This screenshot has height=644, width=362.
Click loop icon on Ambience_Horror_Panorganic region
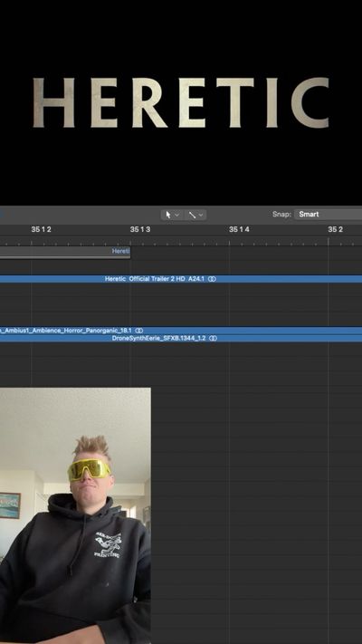(x=139, y=331)
